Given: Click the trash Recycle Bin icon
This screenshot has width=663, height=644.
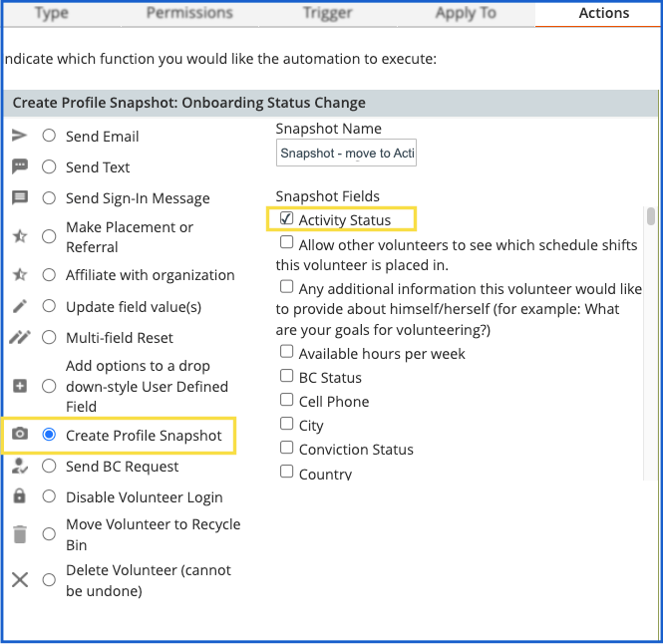Looking at the screenshot, I should tap(19, 534).
